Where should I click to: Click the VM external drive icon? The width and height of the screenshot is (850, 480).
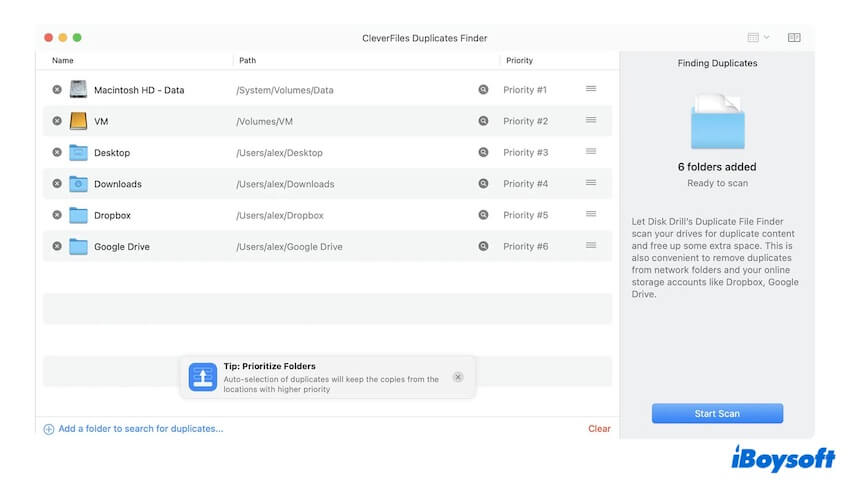[x=78, y=121]
